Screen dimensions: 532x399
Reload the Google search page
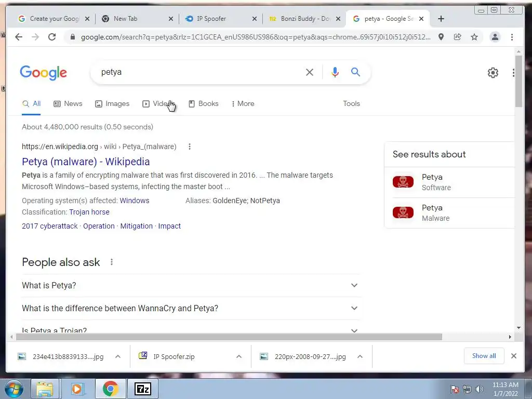52,37
